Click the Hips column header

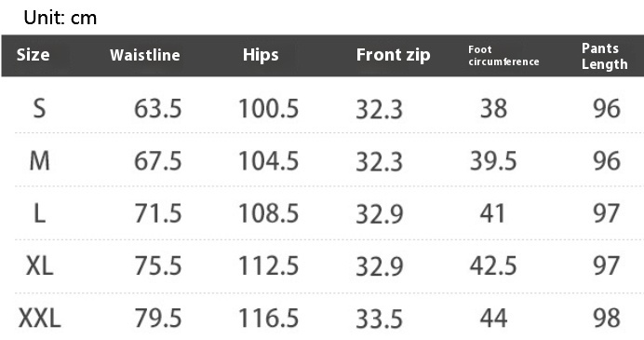pos(261,55)
